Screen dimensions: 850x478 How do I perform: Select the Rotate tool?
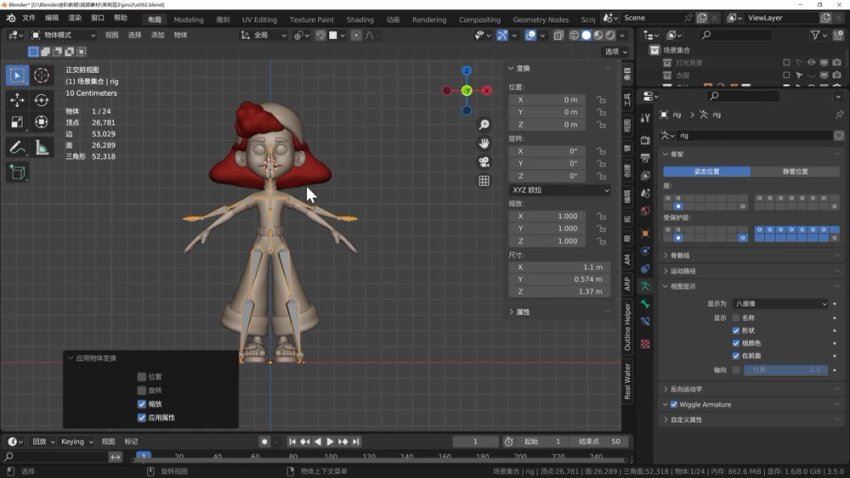pyautogui.click(x=41, y=100)
